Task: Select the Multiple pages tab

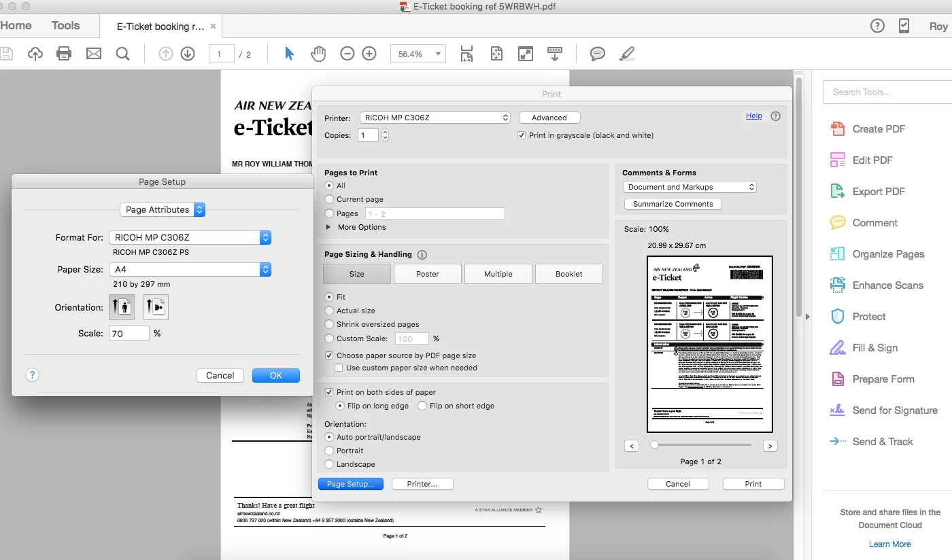Action: click(x=498, y=274)
